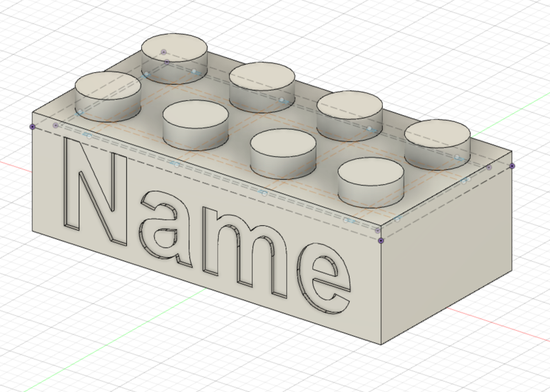Pick the purple sketch point at the brick's rightmost top corner

(x=512, y=166)
